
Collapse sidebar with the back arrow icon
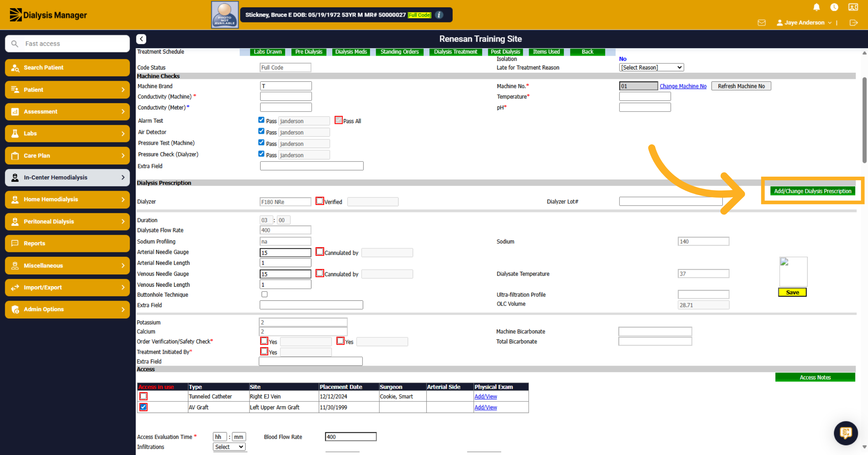pyautogui.click(x=141, y=39)
